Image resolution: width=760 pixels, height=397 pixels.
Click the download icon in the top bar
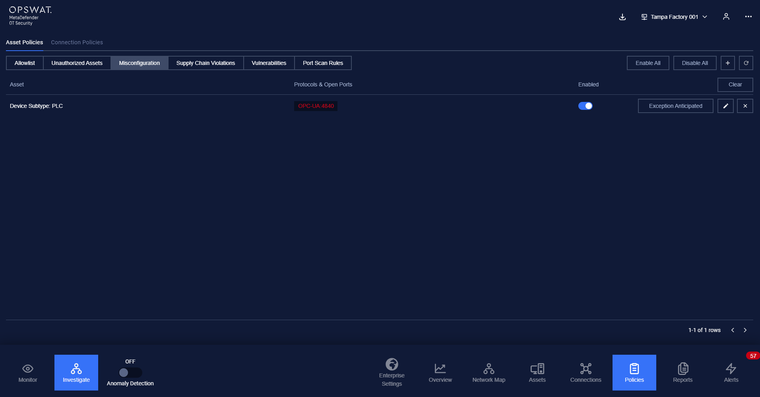click(x=622, y=17)
